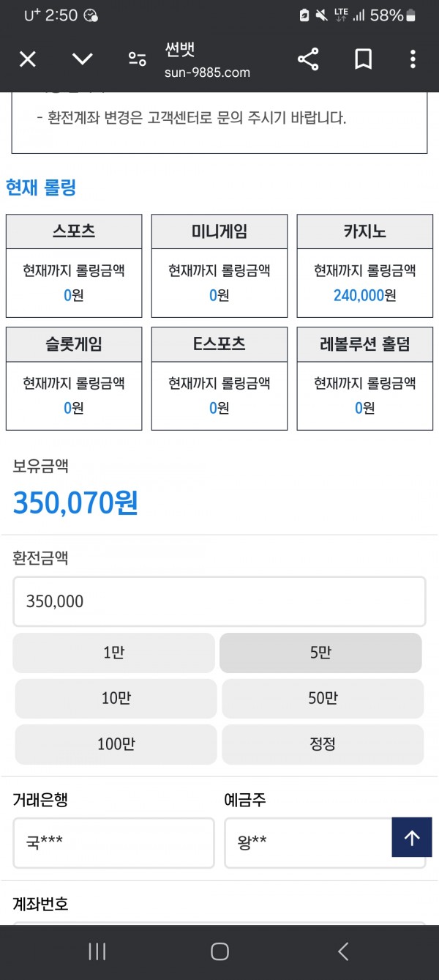The height and width of the screenshot is (980, 439).
Task: Tap the scroll-to-top arrow button
Action: click(x=412, y=837)
